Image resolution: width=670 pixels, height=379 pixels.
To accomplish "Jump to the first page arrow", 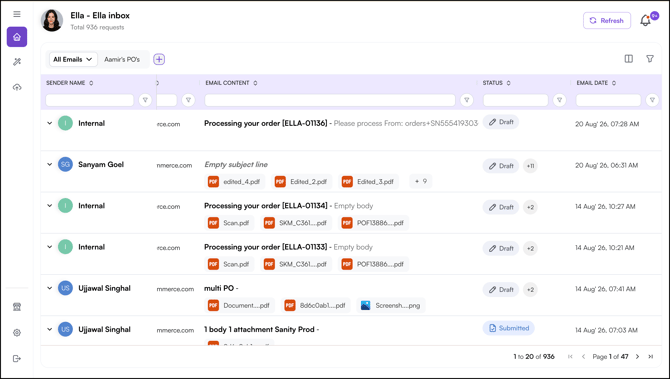I will (x=570, y=356).
